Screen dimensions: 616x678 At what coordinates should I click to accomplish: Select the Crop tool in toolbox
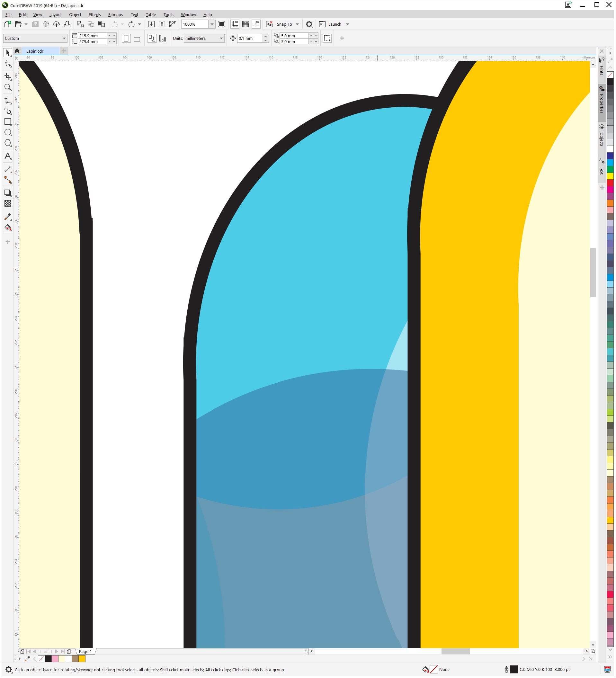coord(8,77)
